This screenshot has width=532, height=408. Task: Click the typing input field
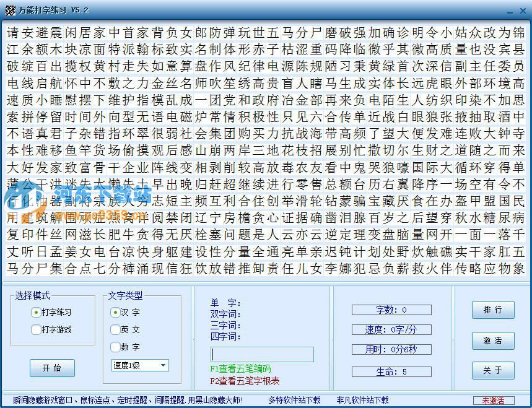(261, 354)
